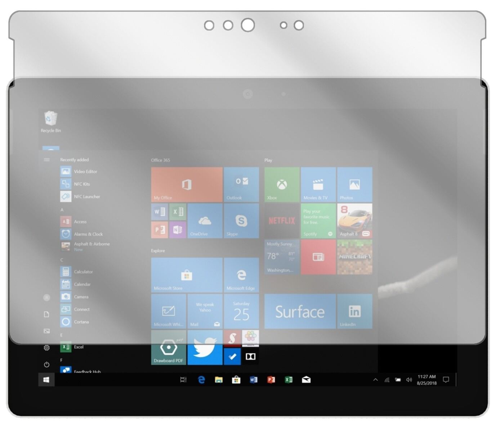Open Pictures from Start sidebar

[x=46, y=331]
